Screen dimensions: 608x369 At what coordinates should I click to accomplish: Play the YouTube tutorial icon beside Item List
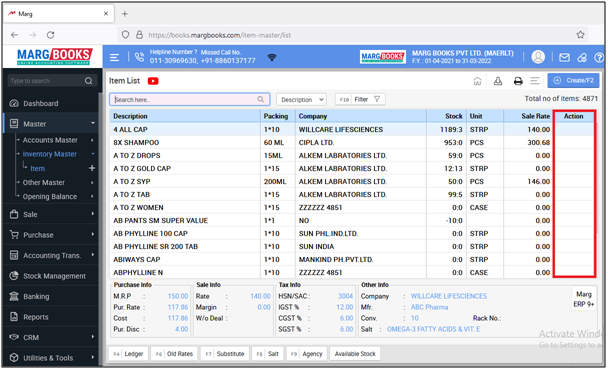tap(153, 81)
